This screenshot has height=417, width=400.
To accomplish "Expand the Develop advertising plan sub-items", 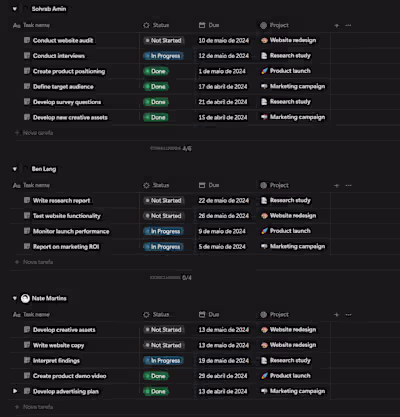I will click(x=15, y=391).
